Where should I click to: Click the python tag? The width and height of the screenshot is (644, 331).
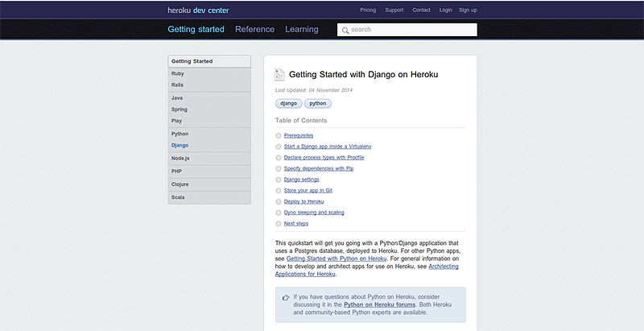coord(317,104)
